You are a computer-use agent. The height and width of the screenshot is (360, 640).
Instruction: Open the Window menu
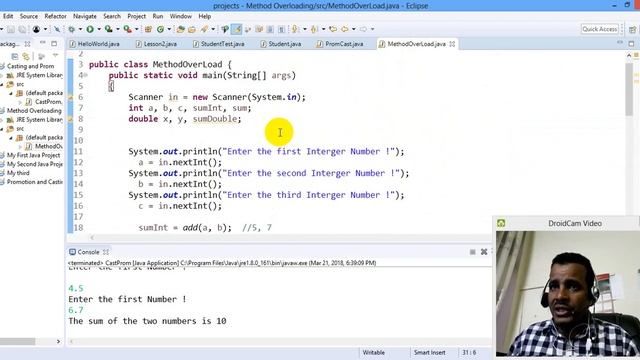(180, 16)
